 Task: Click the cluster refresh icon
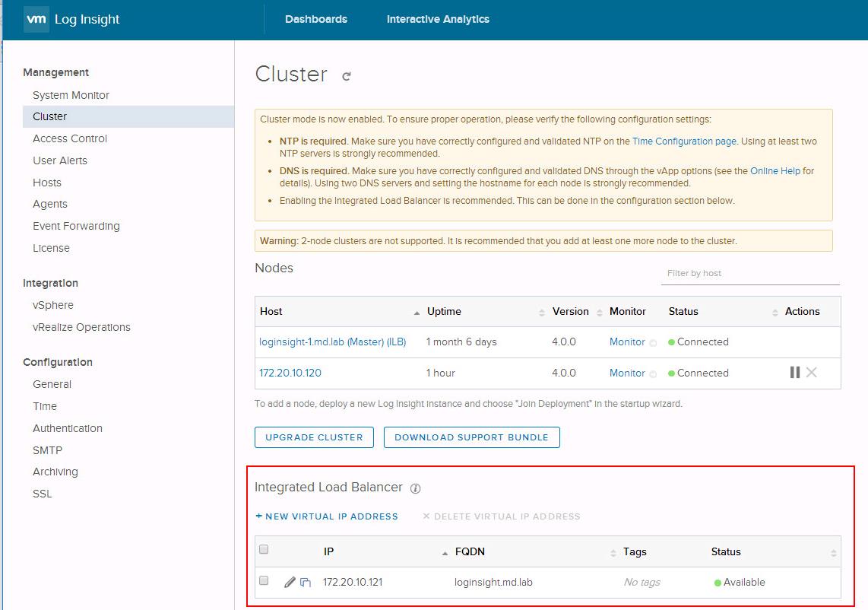347,76
